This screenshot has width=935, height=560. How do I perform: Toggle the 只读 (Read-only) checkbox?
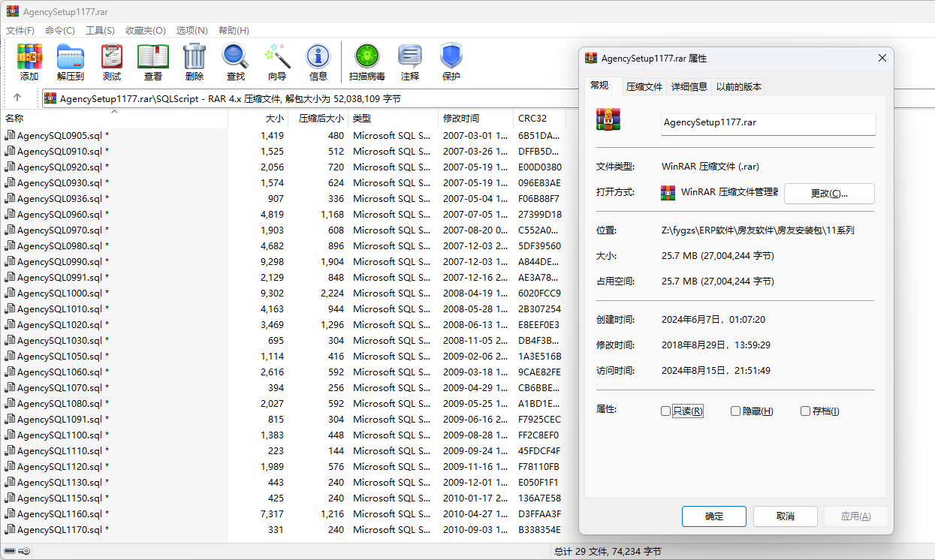[x=665, y=411]
